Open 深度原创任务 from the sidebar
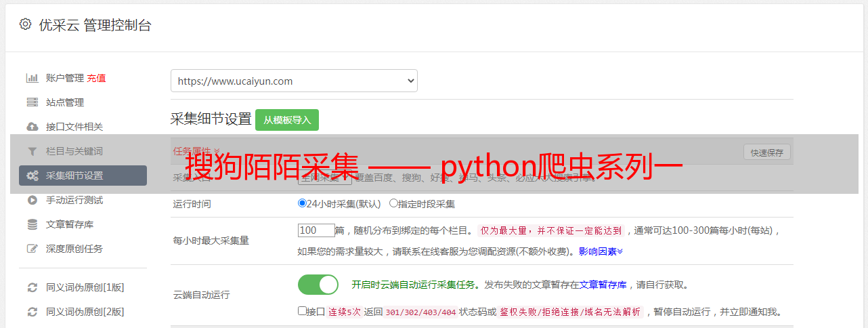Screen dimensions: 868x328 tap(74, 249)
